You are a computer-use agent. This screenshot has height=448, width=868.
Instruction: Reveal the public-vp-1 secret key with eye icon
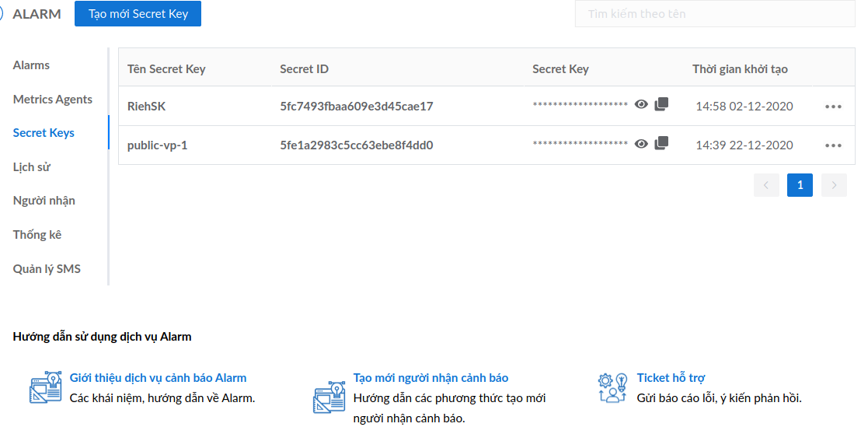(x=641, y=144)
